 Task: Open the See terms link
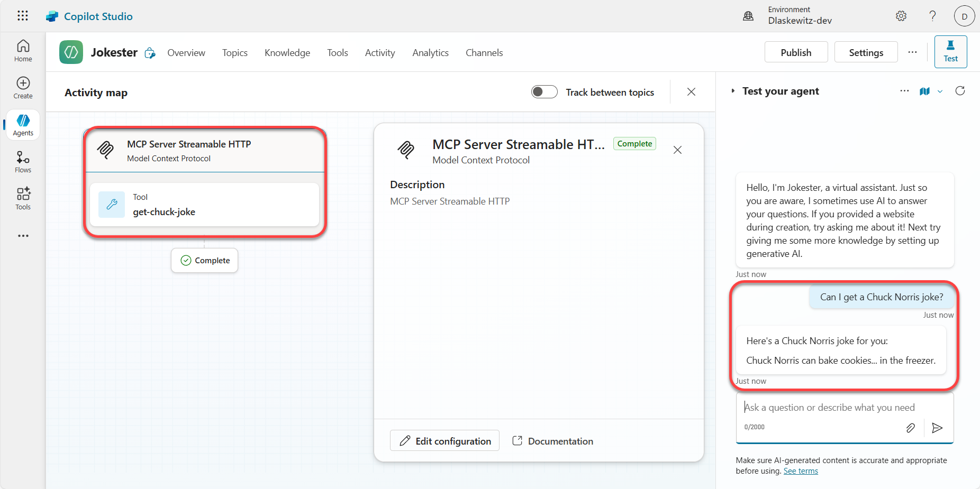[x=800, y=471]
